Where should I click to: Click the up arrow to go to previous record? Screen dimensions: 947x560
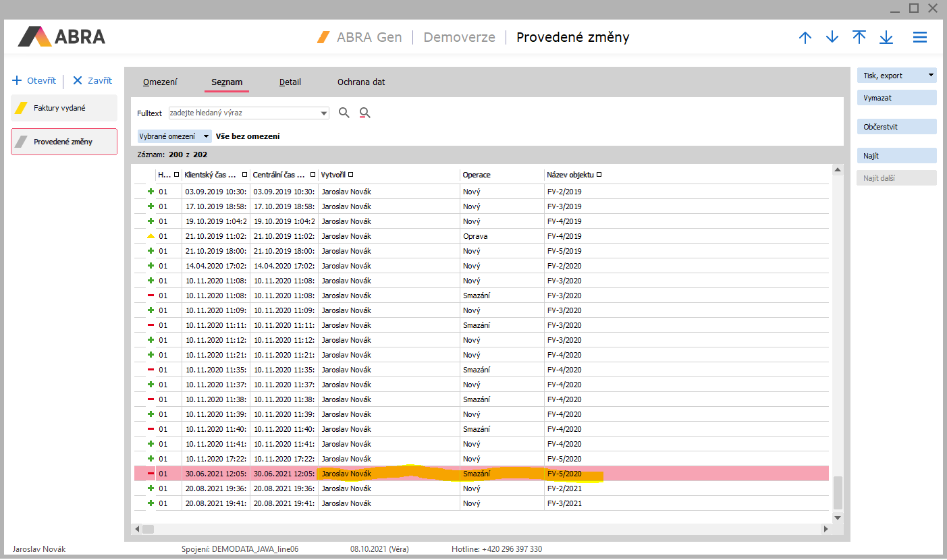805,38
